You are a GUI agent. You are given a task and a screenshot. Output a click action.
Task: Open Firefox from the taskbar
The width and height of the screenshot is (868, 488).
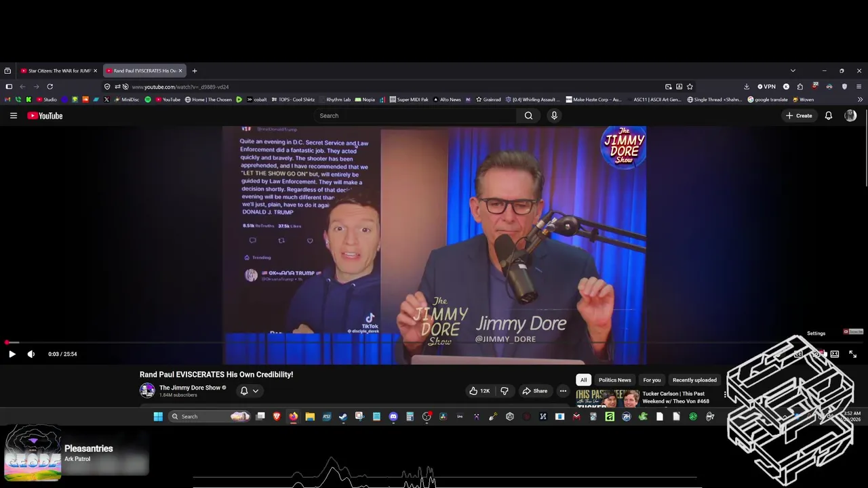coord(294,417)
